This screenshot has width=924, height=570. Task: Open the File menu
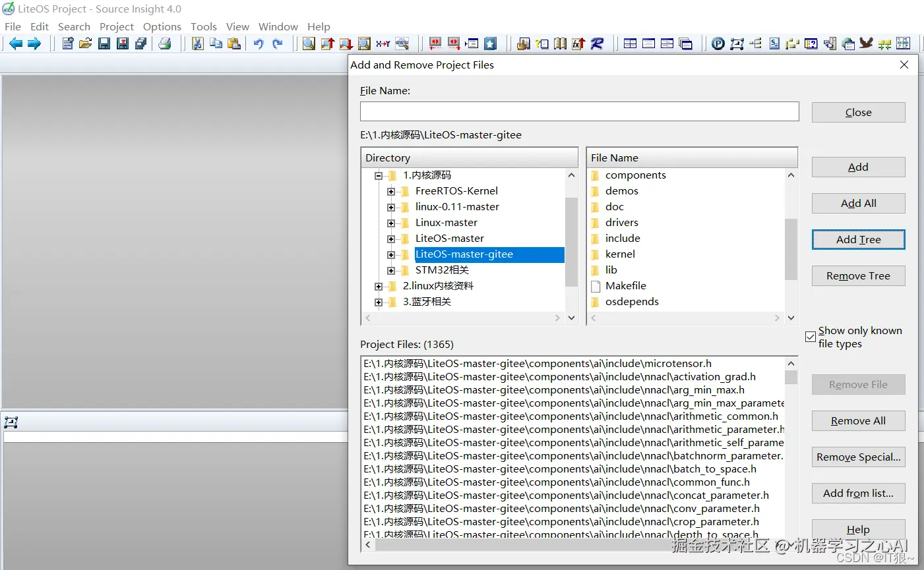13,26
